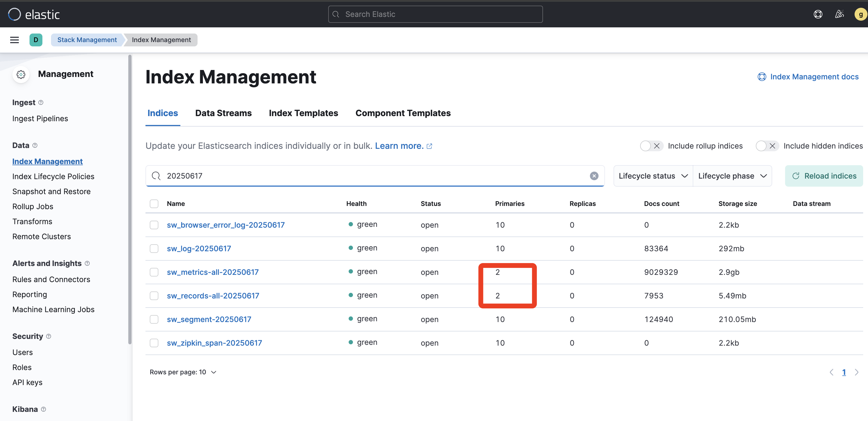The image size is (868, 421).
Task: Open Remote Clusters in sidebar
Action: tap(42, 236)
